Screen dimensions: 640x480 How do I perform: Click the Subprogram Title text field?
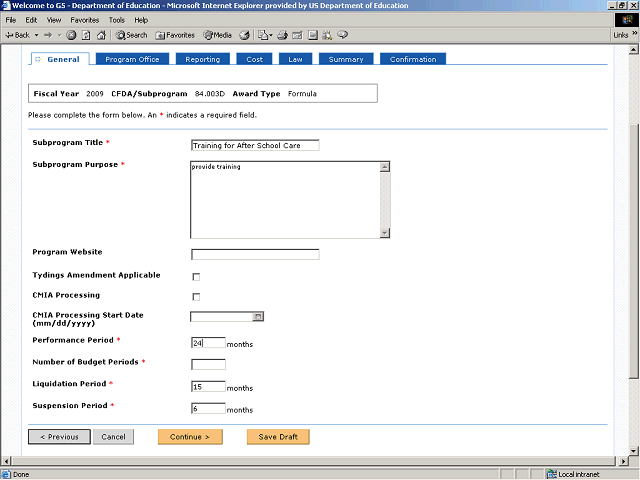click(x=255, y=145)
